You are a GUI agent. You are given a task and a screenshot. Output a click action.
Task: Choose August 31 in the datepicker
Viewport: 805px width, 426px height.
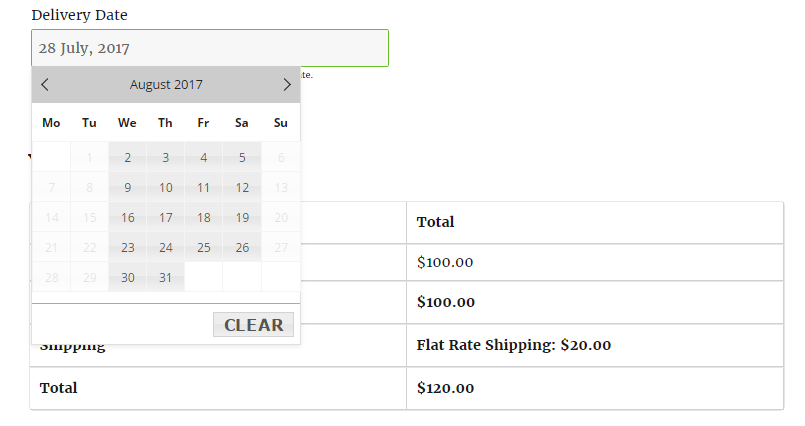165,277
